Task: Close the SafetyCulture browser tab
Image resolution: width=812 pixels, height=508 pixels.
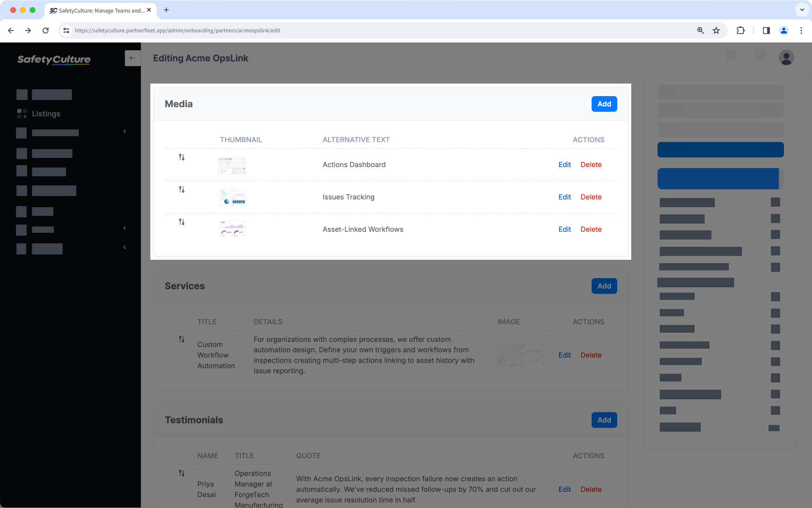Action: click(149, 10)
